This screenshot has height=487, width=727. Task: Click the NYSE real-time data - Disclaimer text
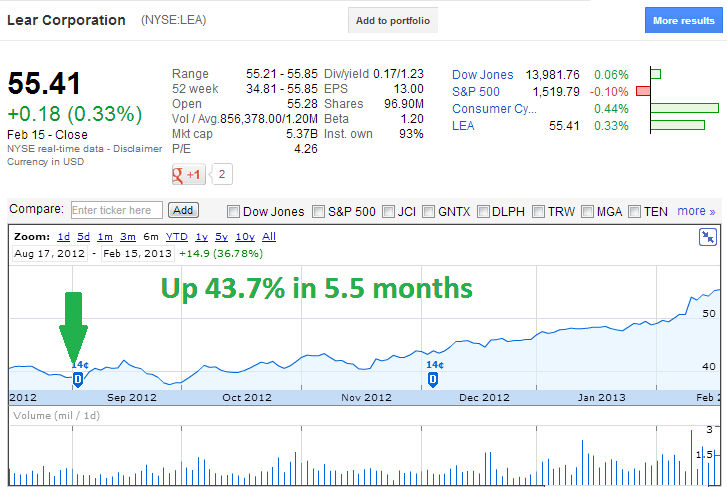click(84, 149)
